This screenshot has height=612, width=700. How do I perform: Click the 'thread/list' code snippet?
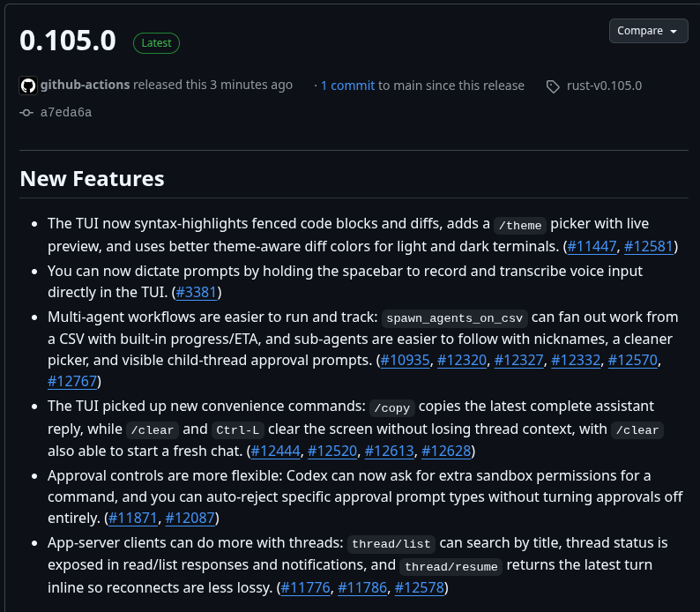click(x=391, y=544)
